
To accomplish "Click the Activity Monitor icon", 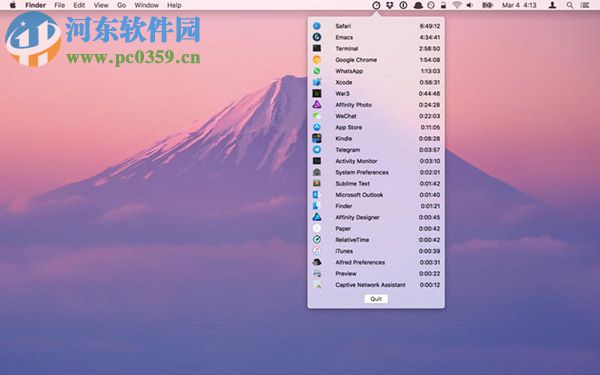I will pyautogui.click(x=317, y=161).
